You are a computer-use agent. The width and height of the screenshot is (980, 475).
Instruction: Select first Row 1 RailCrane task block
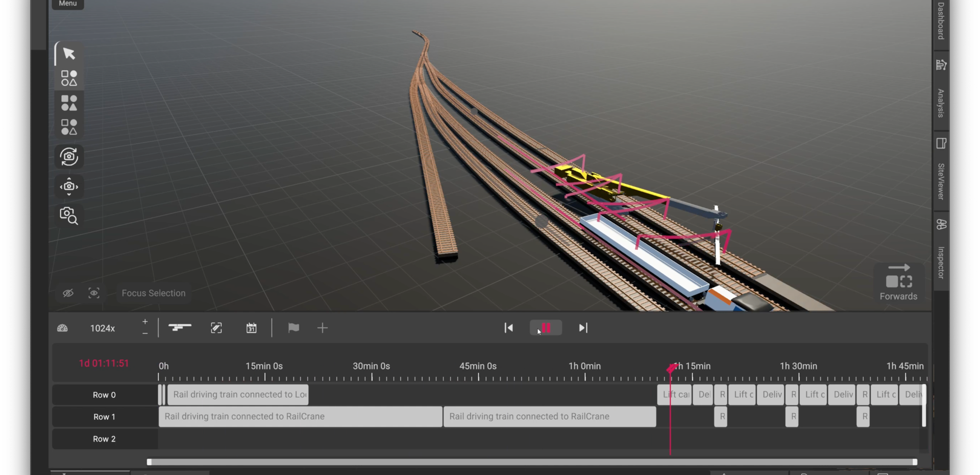coord(300,417)
